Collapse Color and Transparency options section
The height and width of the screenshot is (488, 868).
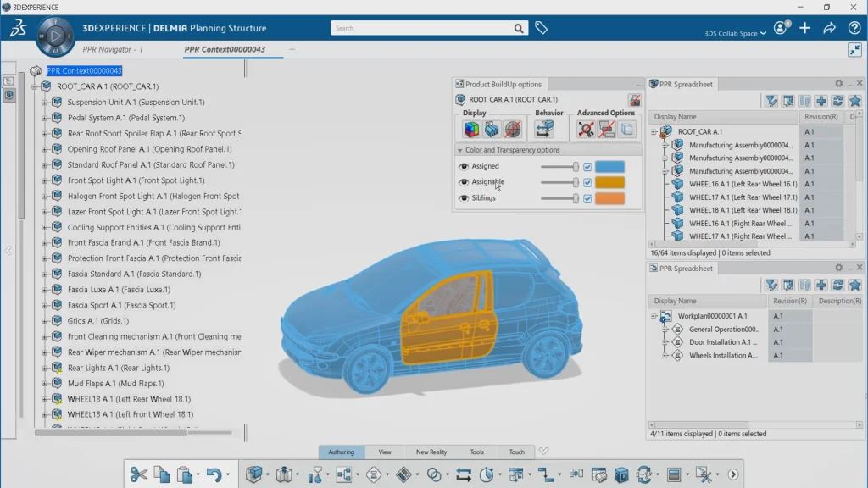pyautogui.click(x=460, y=150)
